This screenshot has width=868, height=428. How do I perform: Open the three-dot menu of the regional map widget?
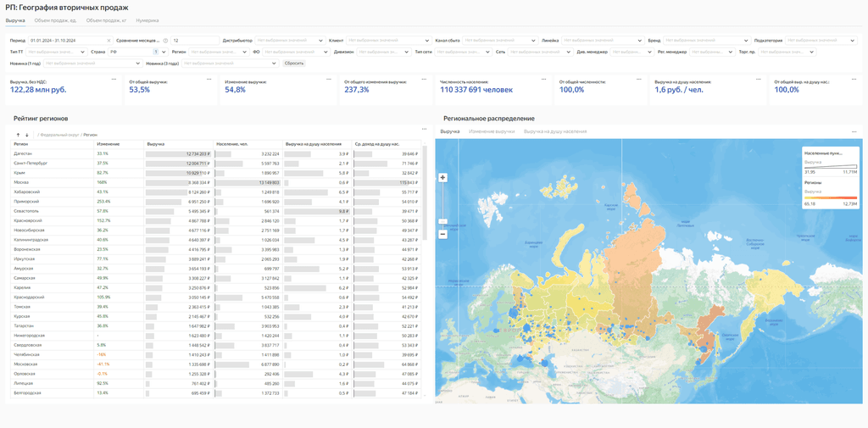click(854, 131)
